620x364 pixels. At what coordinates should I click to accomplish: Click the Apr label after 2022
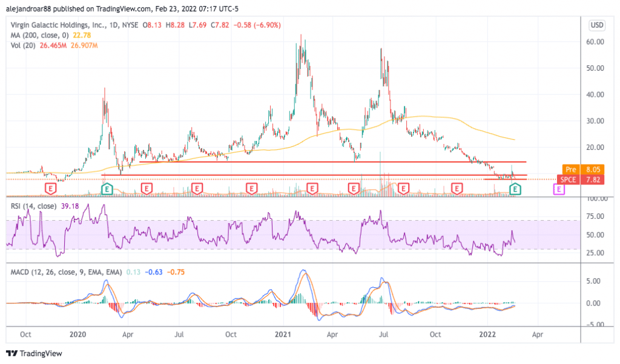538,334
